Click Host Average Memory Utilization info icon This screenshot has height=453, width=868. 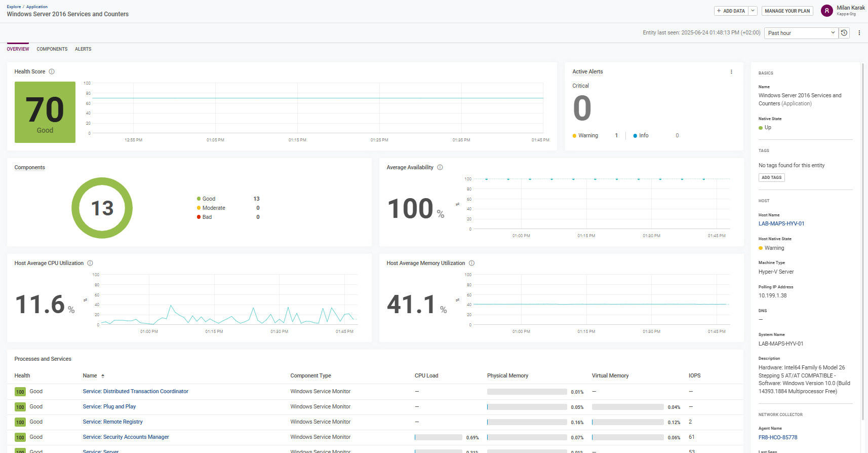pyautogui.click(x=471, y=263)
